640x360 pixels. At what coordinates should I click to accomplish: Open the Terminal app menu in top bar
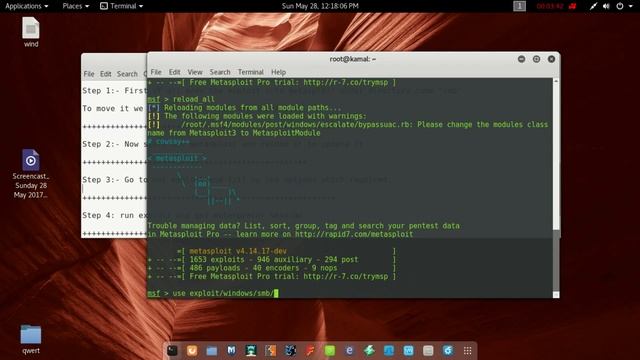[122, 6]
